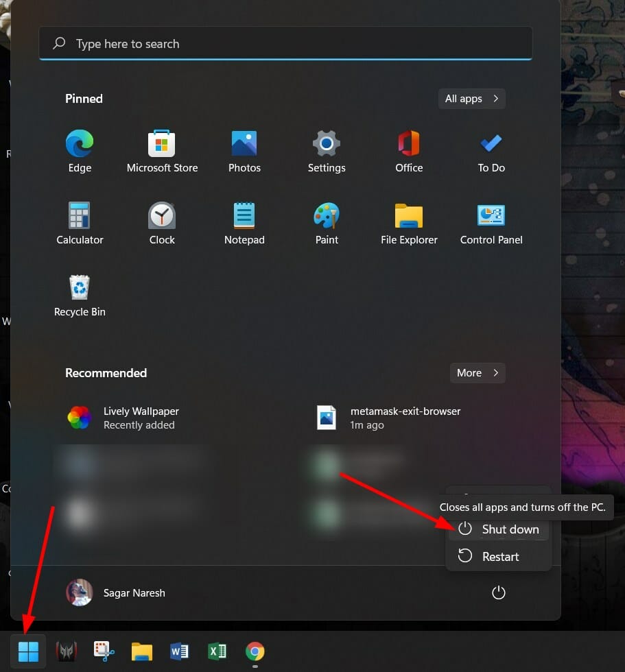Click the "Recently added" text

pyautogui.click(x=139, y=425)
